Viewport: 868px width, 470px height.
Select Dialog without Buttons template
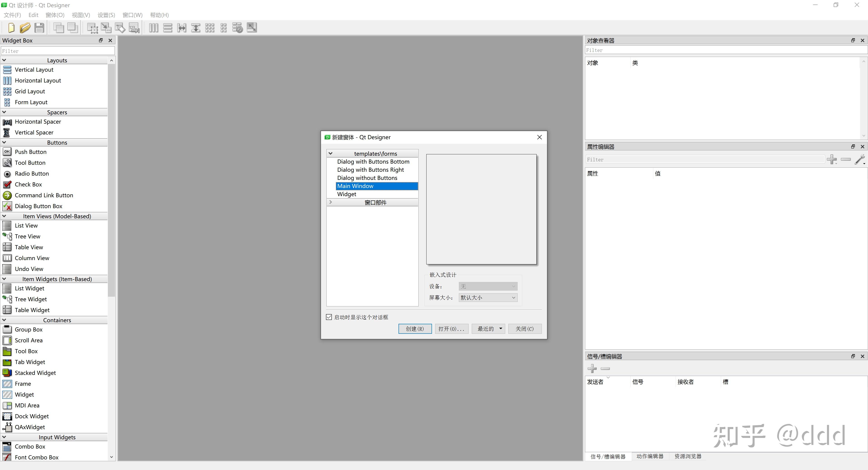(367, 178)
